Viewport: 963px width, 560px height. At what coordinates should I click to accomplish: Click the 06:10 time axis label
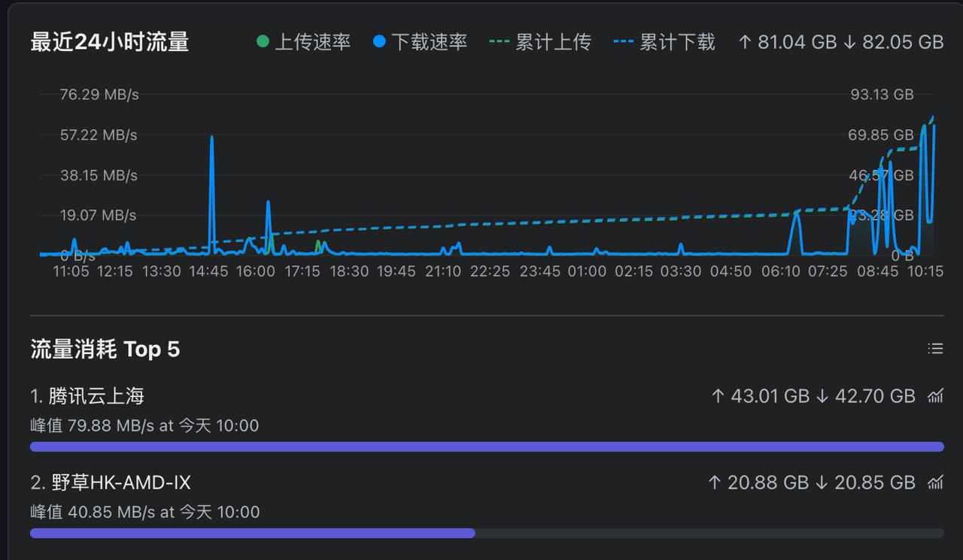780,271
